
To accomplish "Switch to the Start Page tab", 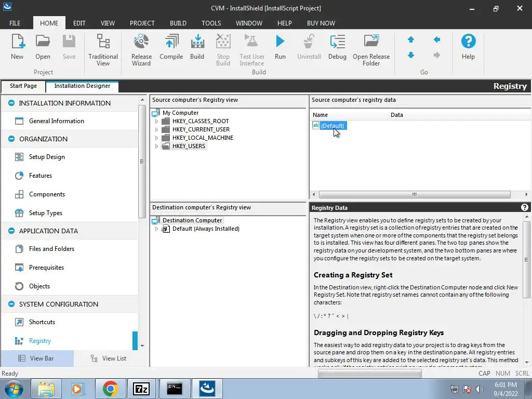I will (23, 86).
